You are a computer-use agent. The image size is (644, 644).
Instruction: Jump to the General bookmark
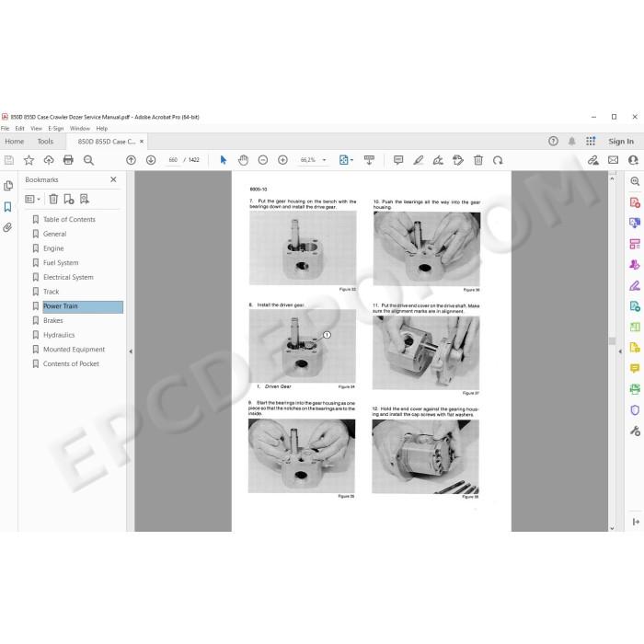54,234
